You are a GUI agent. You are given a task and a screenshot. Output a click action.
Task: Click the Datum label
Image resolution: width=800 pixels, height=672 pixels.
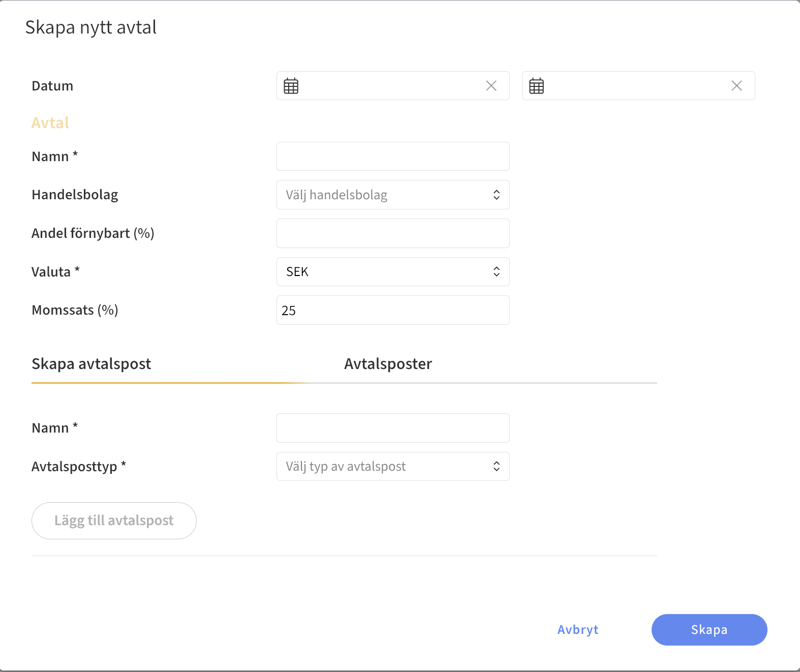click(x=52, y=86)
